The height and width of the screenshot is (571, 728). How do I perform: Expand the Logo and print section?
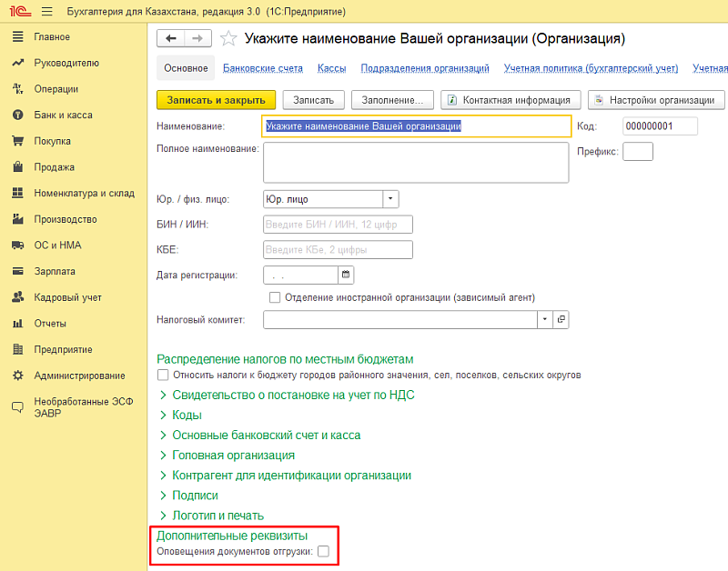[217, 516]
